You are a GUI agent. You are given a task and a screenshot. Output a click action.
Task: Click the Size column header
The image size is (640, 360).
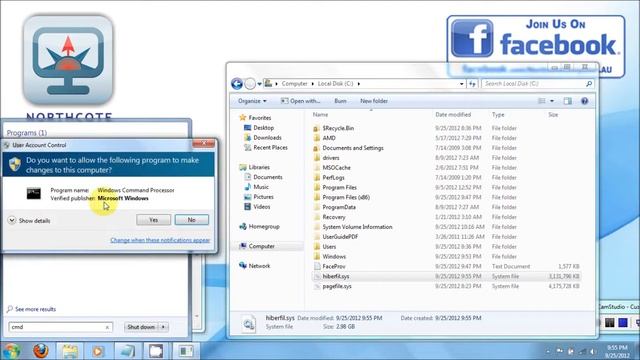click(x=553, y=115)
